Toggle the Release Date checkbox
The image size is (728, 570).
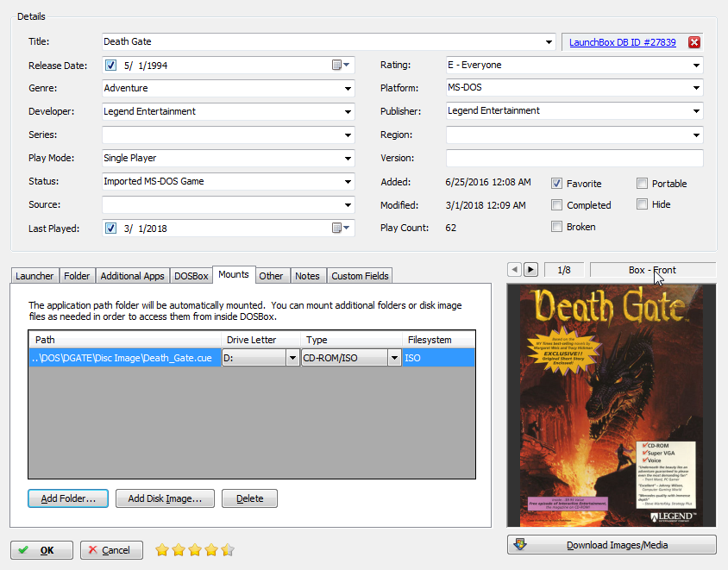(110, 65)
